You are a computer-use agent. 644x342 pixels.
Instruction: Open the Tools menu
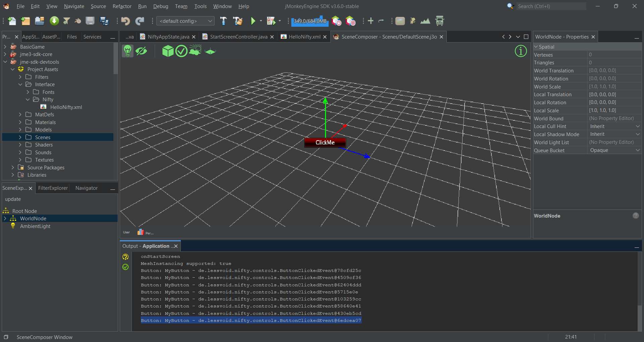[x=201, y=6]
